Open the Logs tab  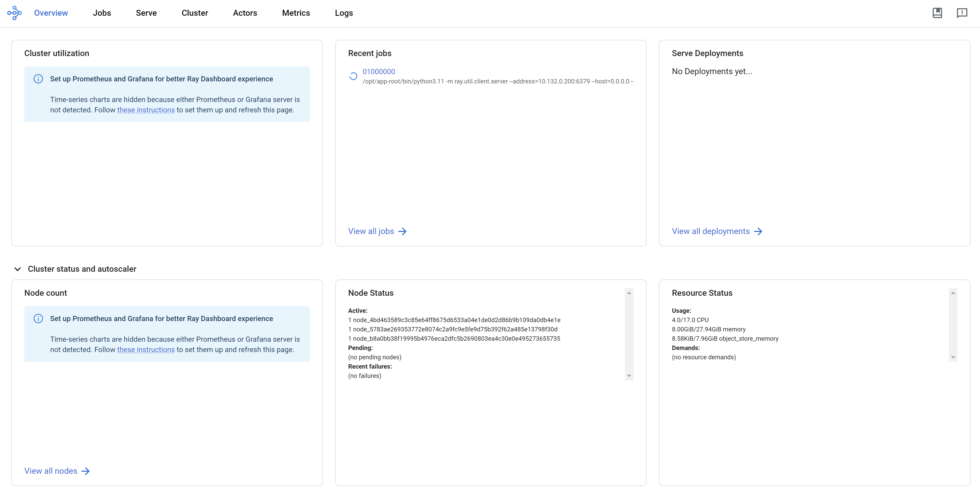point(344,13)
